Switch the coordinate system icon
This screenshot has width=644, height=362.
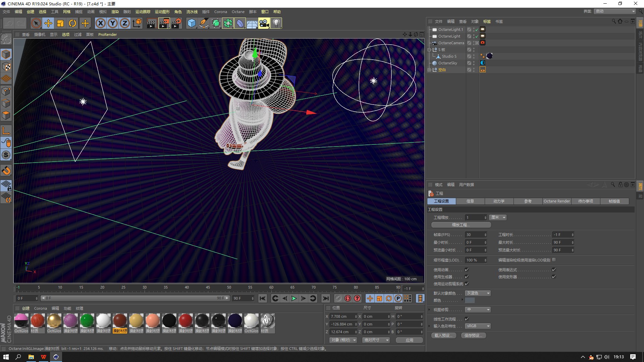pos(137,23)
